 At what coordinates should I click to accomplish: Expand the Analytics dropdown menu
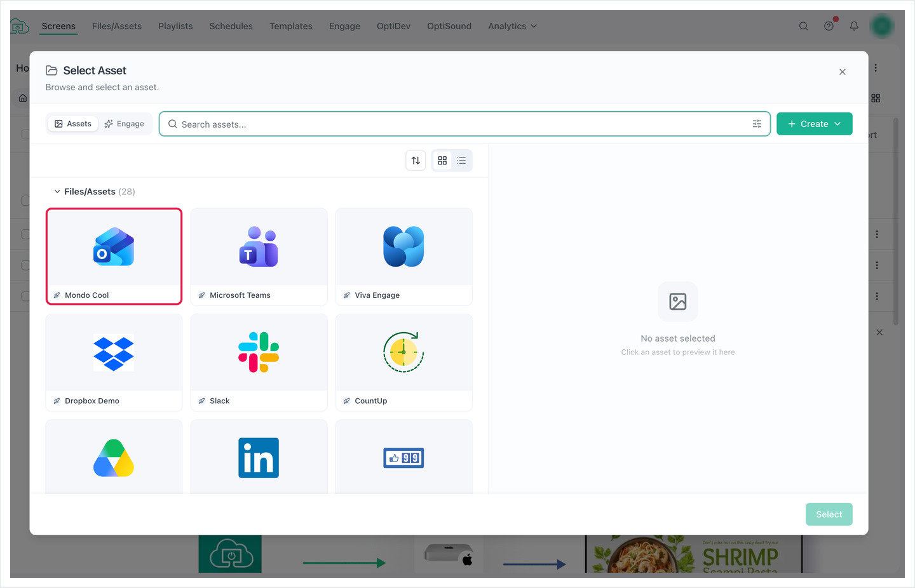[512, 26]
